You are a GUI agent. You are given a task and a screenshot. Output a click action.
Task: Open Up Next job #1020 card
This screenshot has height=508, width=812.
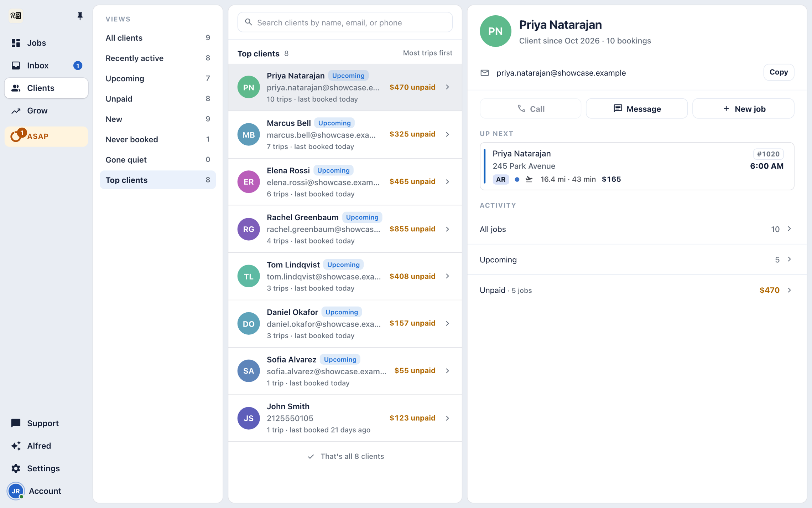637,166
